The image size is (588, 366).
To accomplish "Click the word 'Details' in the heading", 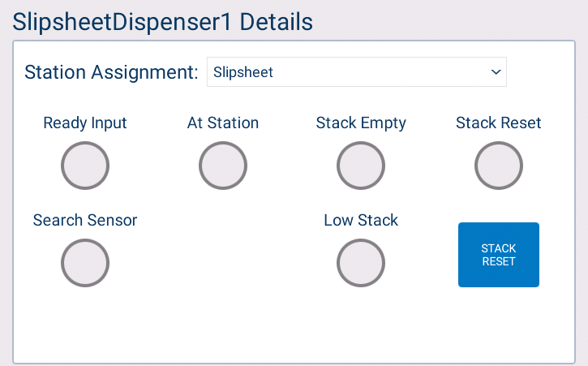I will [x=277, y=21].
